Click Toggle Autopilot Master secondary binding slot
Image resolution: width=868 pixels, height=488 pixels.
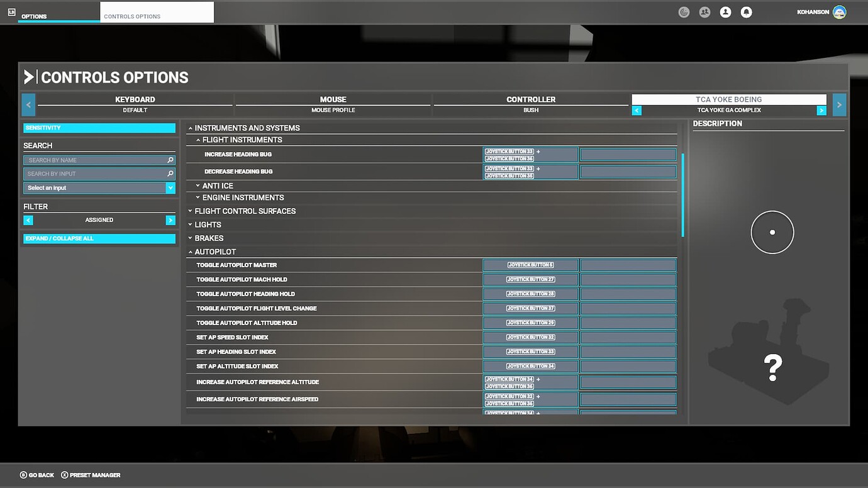[628, 265]
